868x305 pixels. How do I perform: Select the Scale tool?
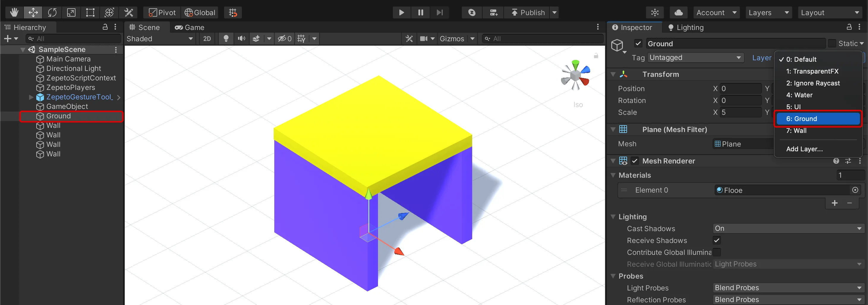(71, 12)
